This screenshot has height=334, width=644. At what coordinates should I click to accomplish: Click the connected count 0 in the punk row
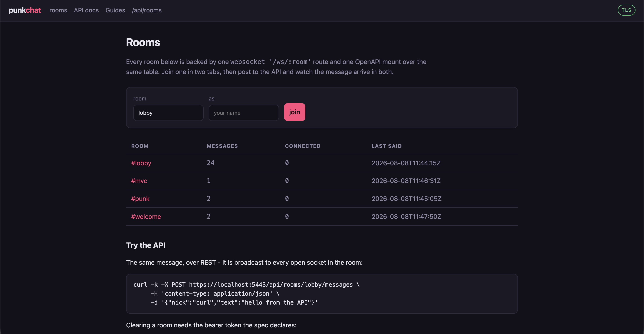pyautogui.click(x=287, y=199)
